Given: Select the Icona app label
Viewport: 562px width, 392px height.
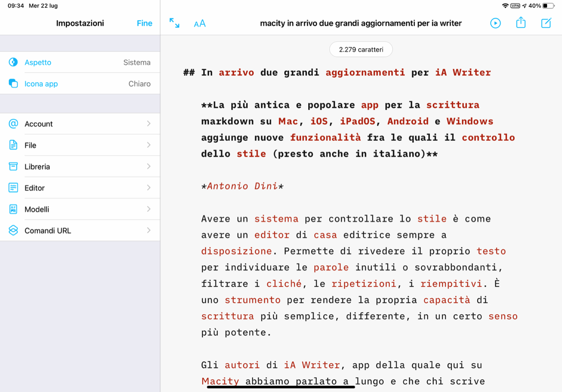Looking at the screenshot, I should pyautogui.click(x=41, y=84).
